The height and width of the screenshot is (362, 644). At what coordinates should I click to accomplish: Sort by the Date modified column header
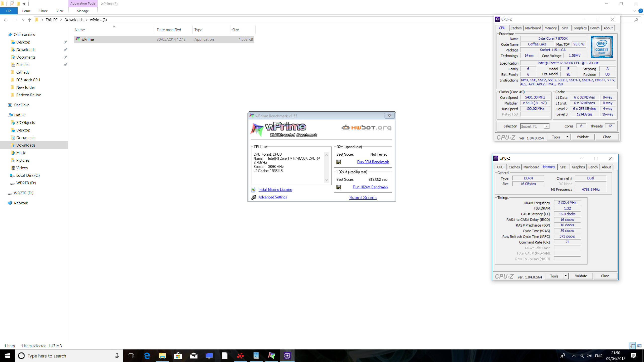pyautogui.click(x=174, y=30)
